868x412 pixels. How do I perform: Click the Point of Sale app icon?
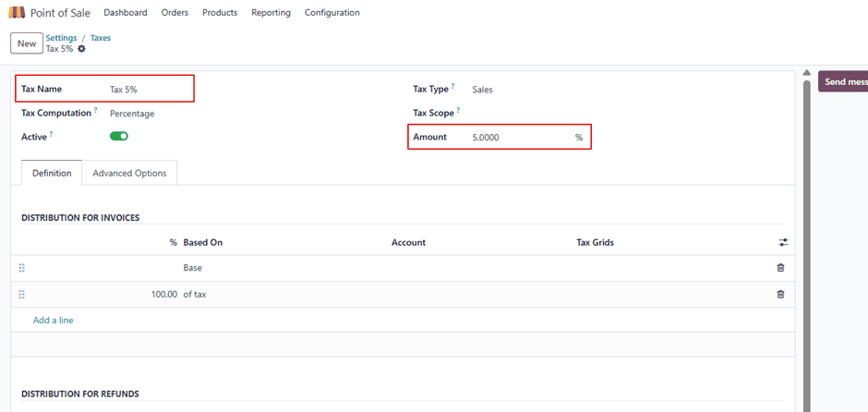click(17, 13)
